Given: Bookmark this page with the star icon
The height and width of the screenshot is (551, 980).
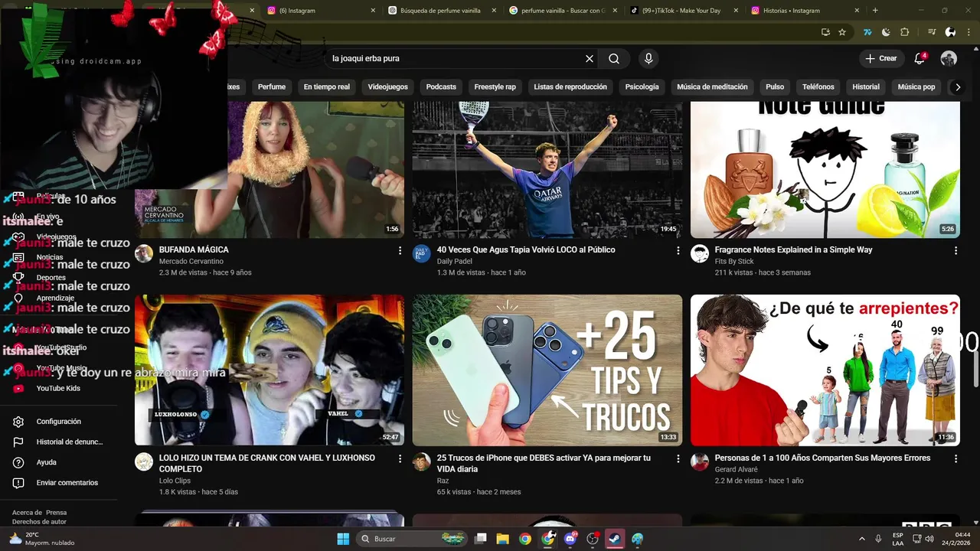Looking at the screenshot, I should [842, 32].
